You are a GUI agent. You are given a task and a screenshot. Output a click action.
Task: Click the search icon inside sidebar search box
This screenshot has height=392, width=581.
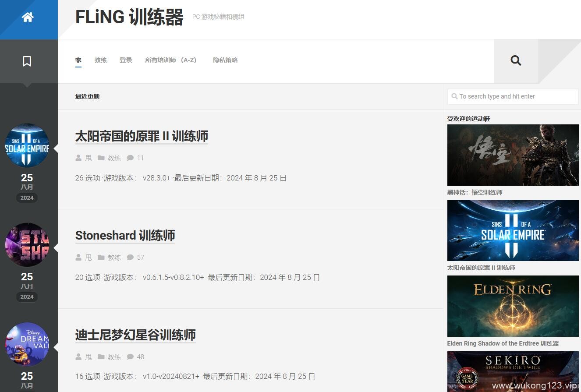[454, 96]
